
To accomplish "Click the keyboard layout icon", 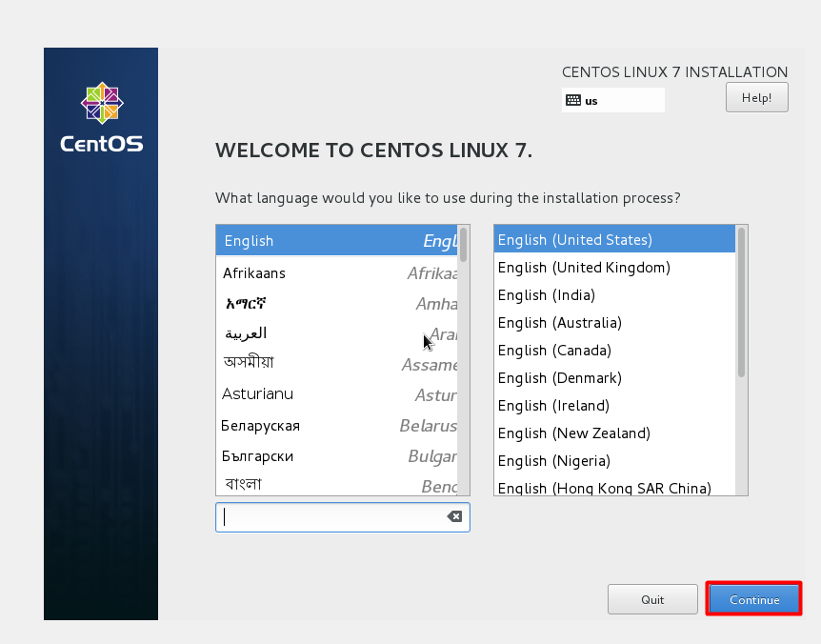I will (x=572, y=100).
